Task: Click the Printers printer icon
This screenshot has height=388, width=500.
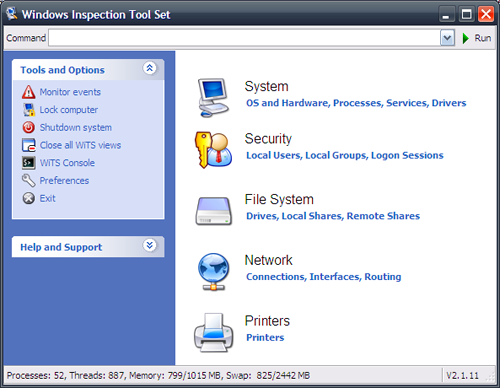Action: click(x=214, y=333)
